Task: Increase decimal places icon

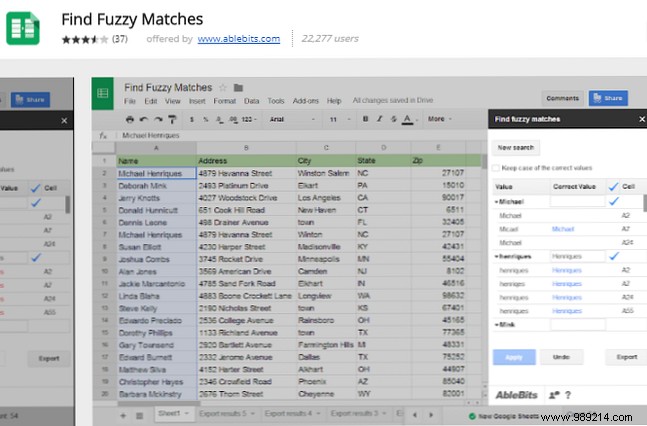Action: 233,119
